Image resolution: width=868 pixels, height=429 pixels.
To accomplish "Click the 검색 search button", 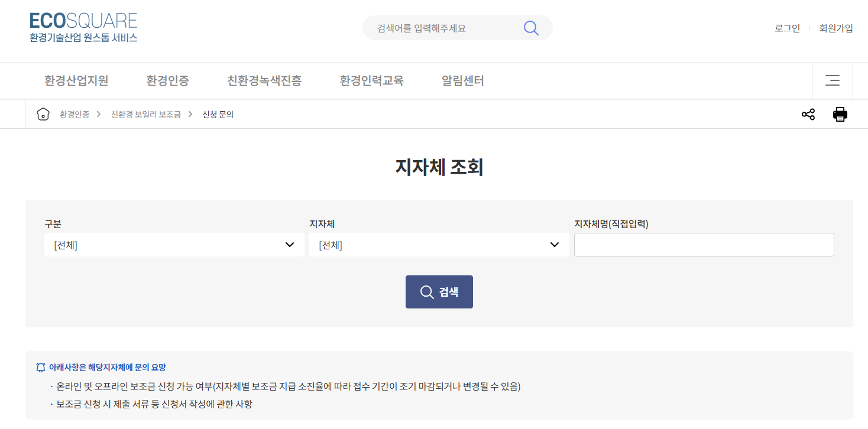I will click(439, 291).
